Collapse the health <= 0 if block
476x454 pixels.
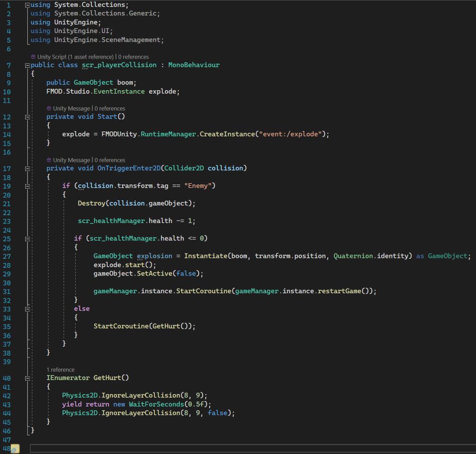point(27,239)
